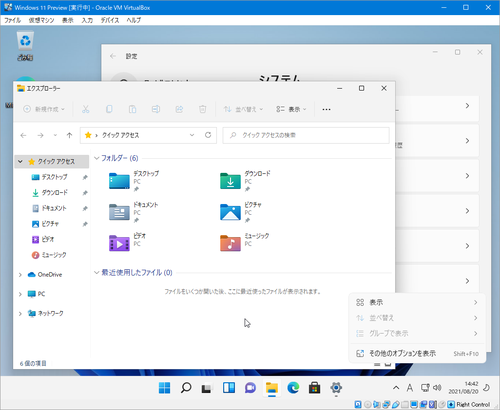Open VirtualBox ファイル menu
The height and width of the screenshot is (410, 500).
pos(12,20)
